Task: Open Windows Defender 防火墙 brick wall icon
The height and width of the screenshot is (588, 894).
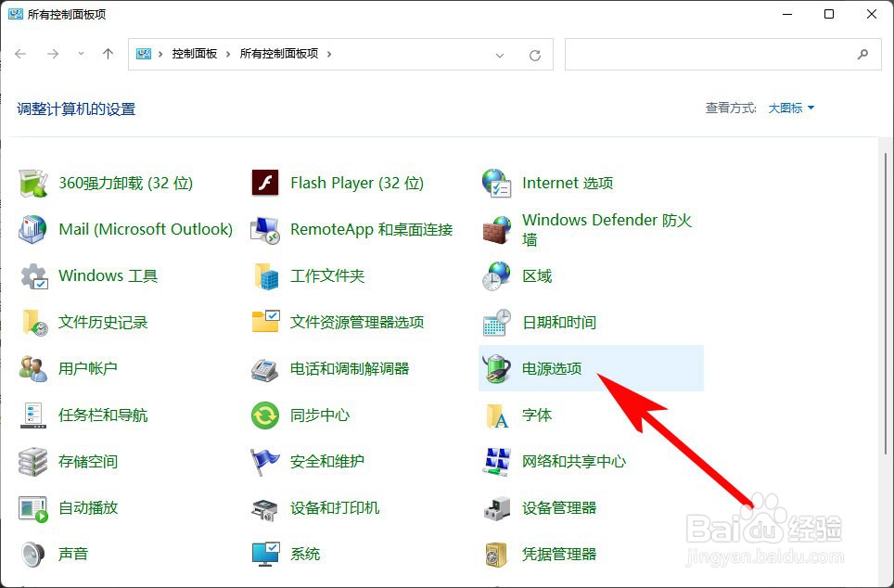Action: tap(496, 230)
